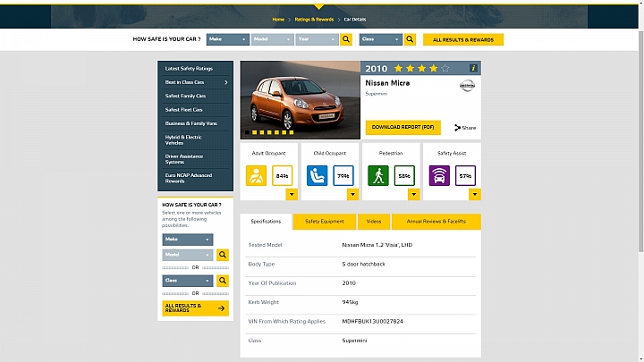Open the Model dropdown in top bar
Screen dimensions: 644x362
tap(272, 39)
